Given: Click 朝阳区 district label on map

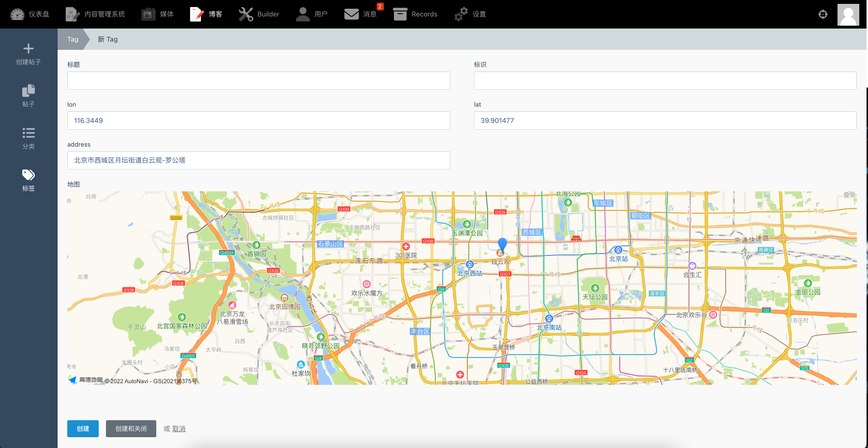Looking at the screenshot, I should [x=641, y=216].
